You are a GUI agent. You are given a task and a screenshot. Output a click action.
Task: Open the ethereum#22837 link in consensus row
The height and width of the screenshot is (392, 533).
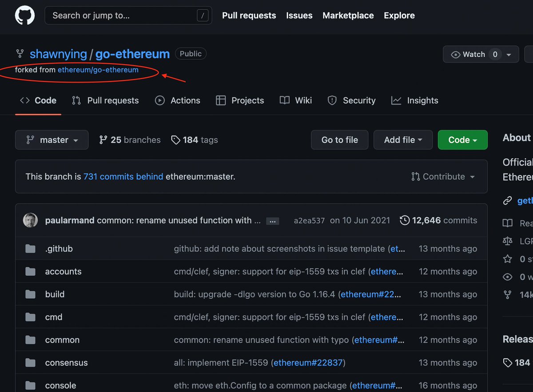click(x=308, y=363)
